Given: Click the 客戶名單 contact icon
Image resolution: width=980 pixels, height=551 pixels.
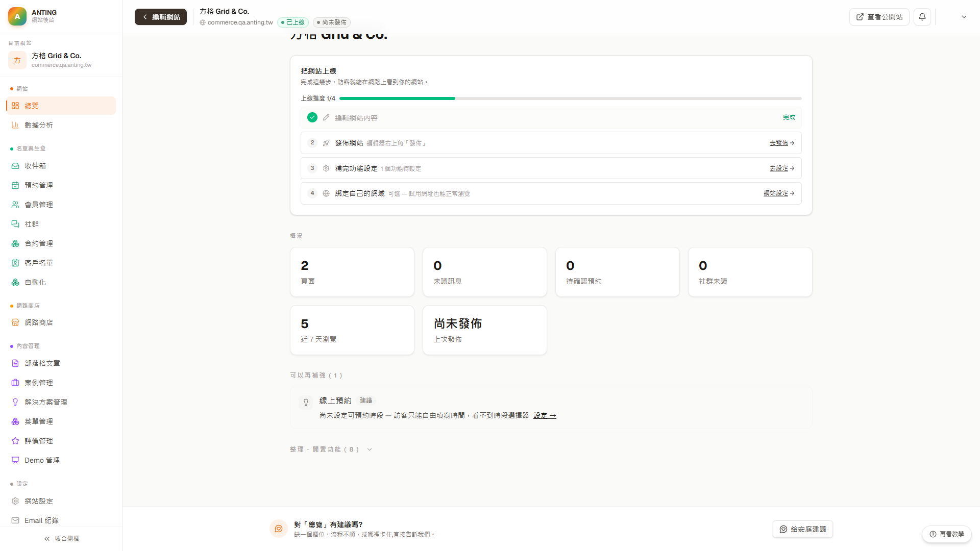Looking at the screenshot, I should tap(15, 263).
